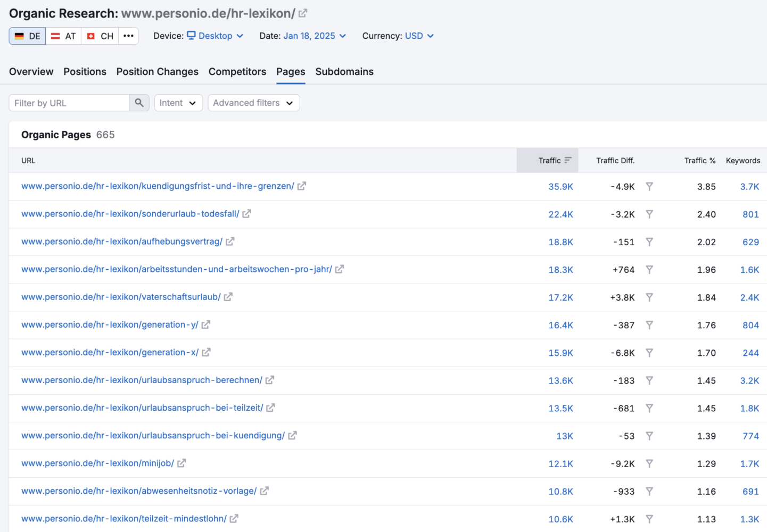This screenshot has height=532, width=767.
Task: Open external link icon next to kuendigungsfrist URL
Action: click(x=302, y=186)
